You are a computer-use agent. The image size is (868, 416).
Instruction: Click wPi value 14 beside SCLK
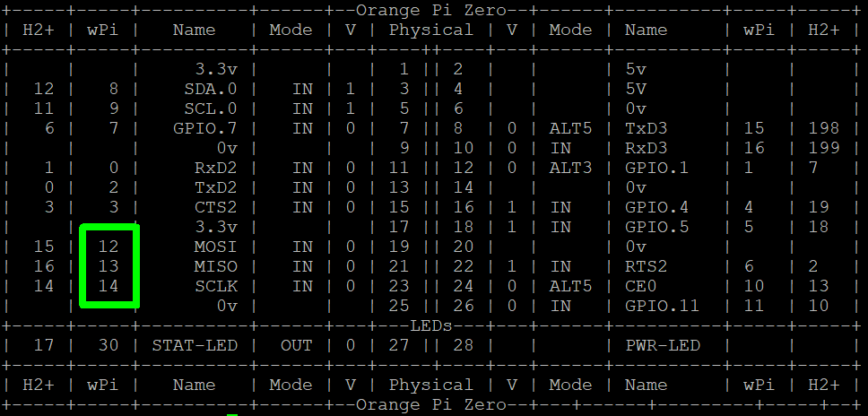(x=108, y=286)
